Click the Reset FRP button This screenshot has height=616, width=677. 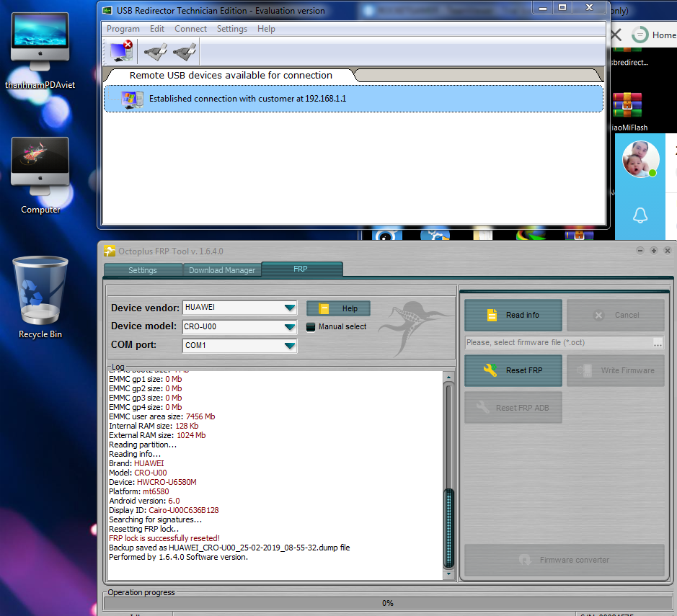[513, 370]
